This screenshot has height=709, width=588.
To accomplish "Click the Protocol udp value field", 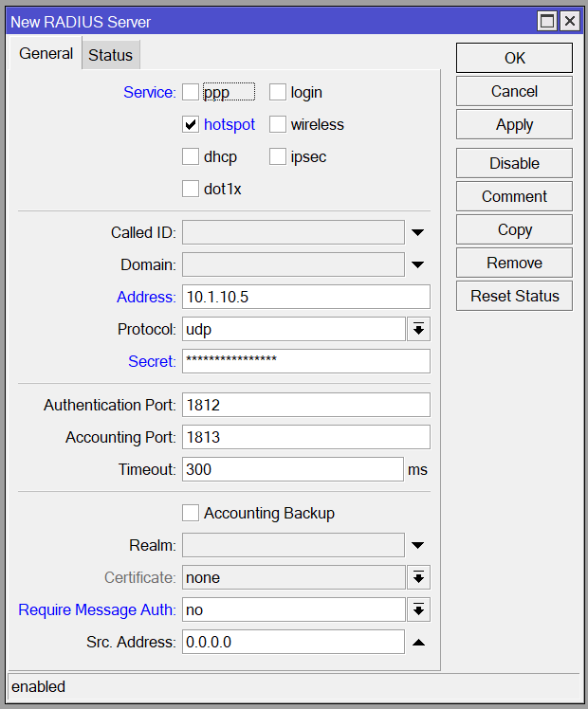I will coord(294,329).
